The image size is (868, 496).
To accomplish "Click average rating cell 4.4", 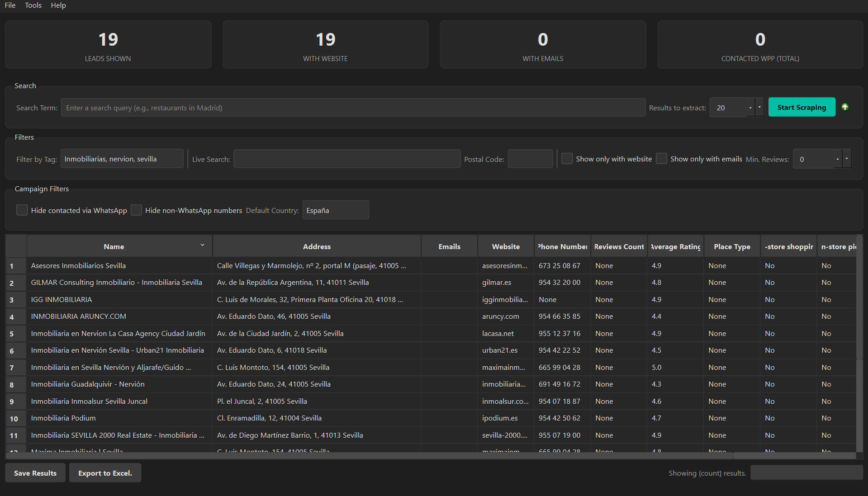I will point(675,316).
